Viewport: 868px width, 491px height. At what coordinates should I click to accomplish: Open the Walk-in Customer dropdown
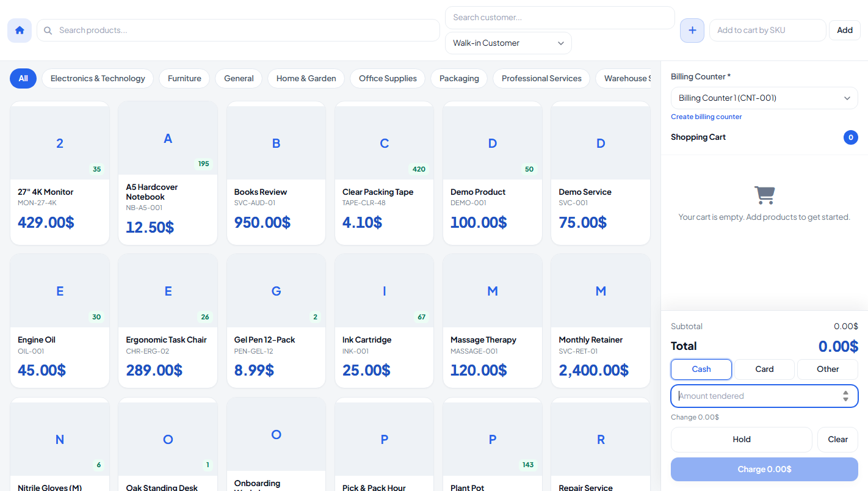pyautogui.click(x=508, y=43)
